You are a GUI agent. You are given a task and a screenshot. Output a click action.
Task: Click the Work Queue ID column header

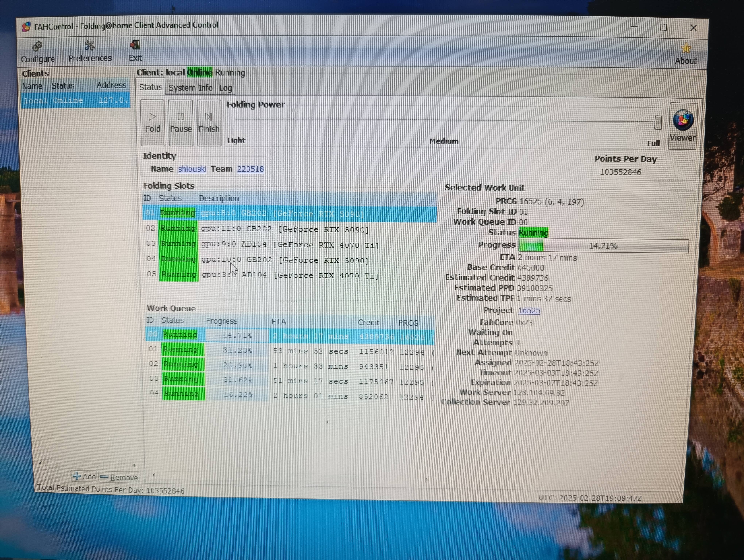150,320
